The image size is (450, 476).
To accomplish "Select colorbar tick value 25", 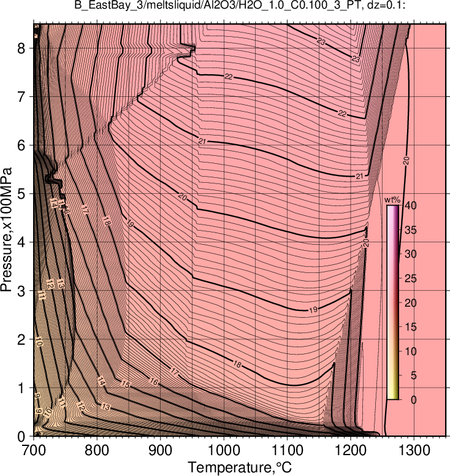I will [x=411, y=278].
